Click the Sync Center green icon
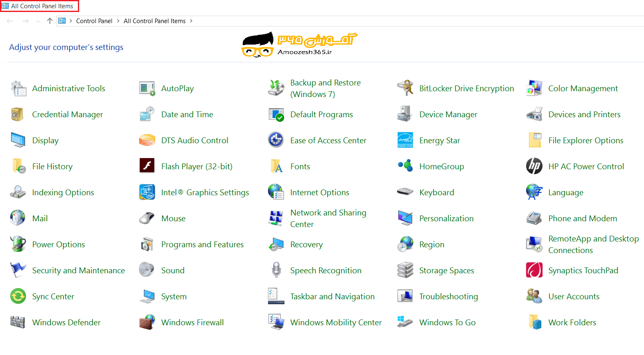Viewport: 644px width, 355px height. point(18,296)
